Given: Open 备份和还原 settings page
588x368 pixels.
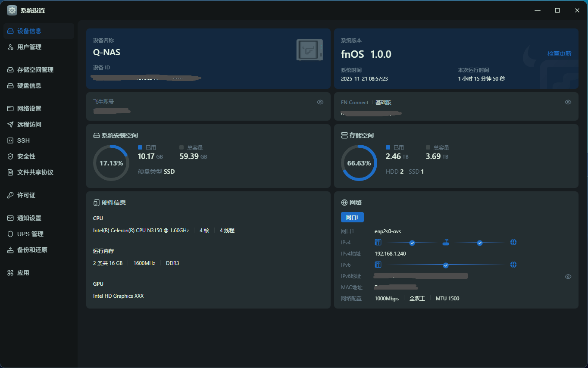Looking at the screenshot, I should (32, 250).
